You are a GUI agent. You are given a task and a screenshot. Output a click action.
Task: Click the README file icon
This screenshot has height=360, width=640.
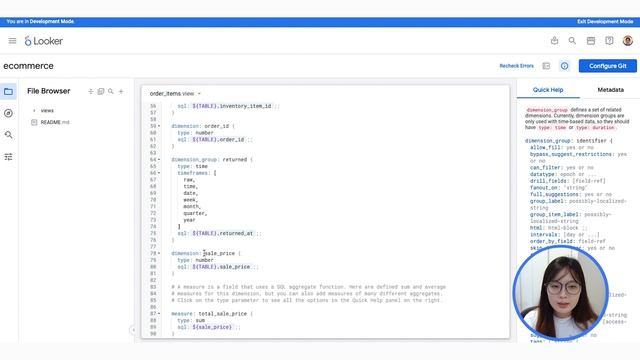pos(34,122)
